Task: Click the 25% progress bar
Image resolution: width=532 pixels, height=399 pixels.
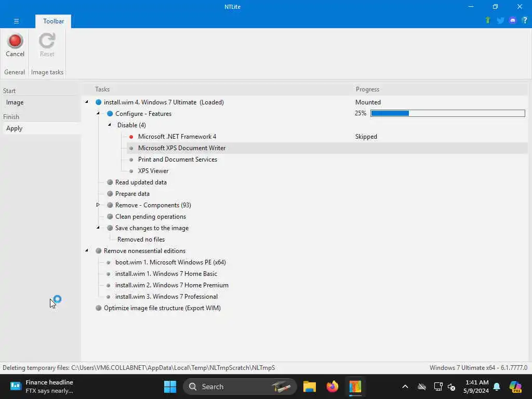Action: [x=448, y=113]
